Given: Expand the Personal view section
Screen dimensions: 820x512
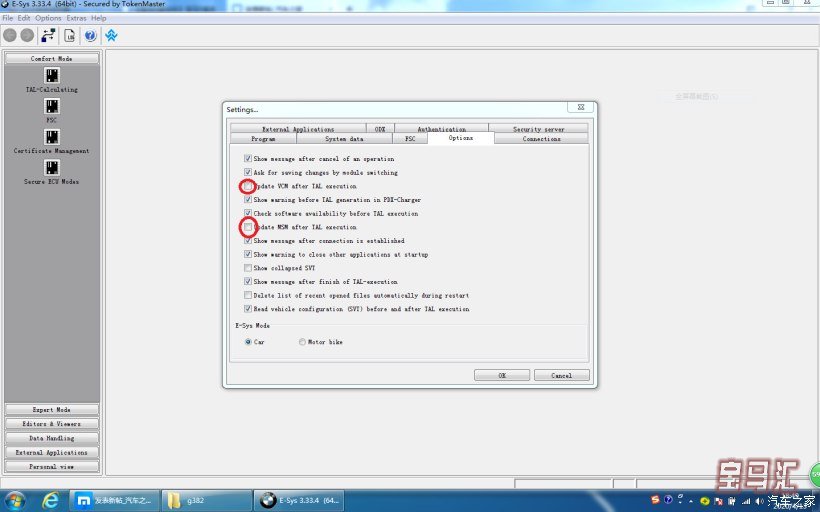Looking at the screenshot, I should coord(52,467).
